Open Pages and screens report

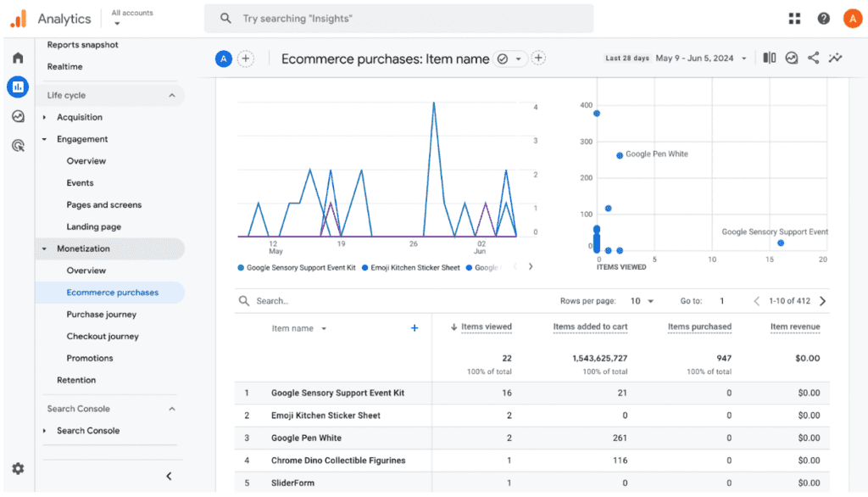coord(104,205)
